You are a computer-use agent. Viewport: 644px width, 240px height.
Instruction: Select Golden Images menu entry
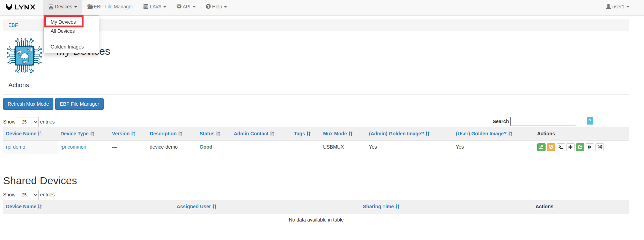[x=67, y=47]
